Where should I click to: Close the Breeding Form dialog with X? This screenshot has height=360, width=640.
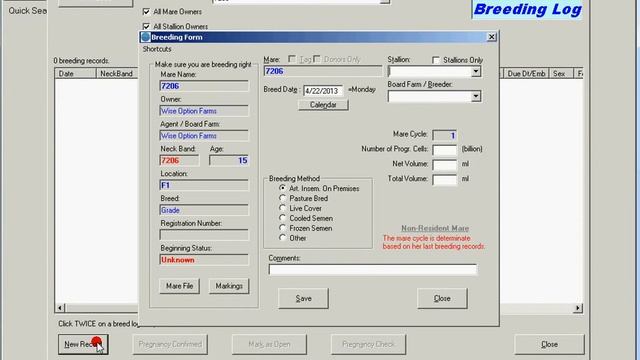(491, 37)
